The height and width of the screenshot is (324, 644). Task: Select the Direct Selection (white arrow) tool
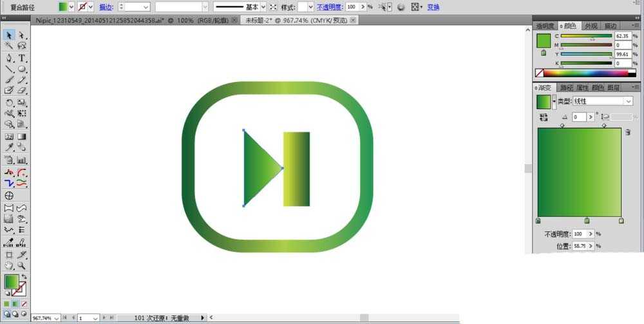tap(22, 35)
